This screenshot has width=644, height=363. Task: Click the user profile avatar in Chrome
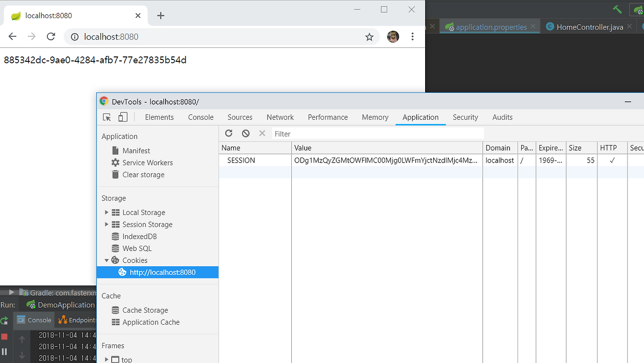pyautogui.click(x=393, y=37)
